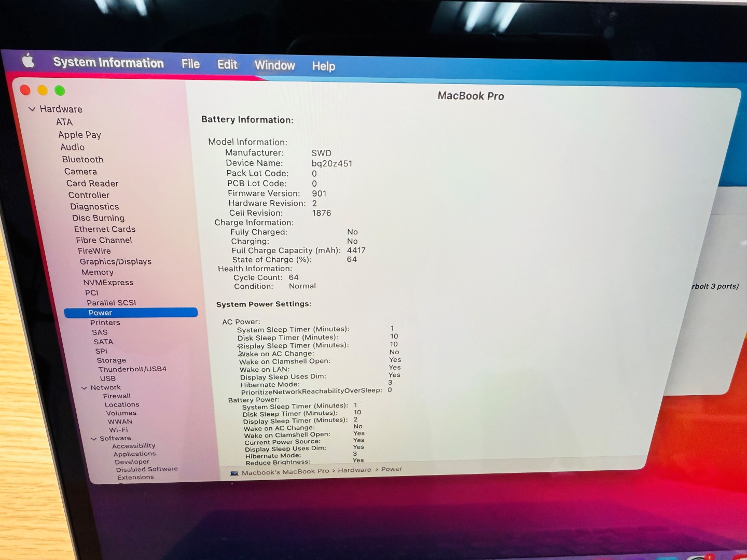Select Volumes under Network
This screenshot has height=560, width=747.
[x=121, y=413]
